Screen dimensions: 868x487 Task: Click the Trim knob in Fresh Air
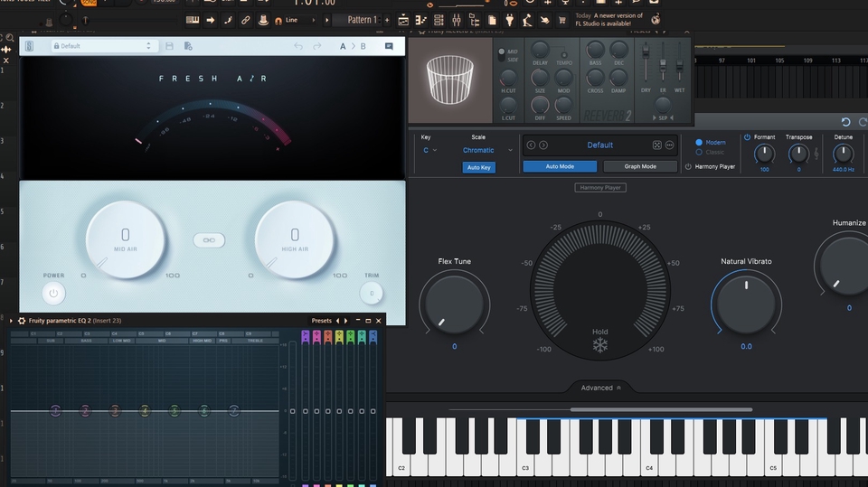372,294
